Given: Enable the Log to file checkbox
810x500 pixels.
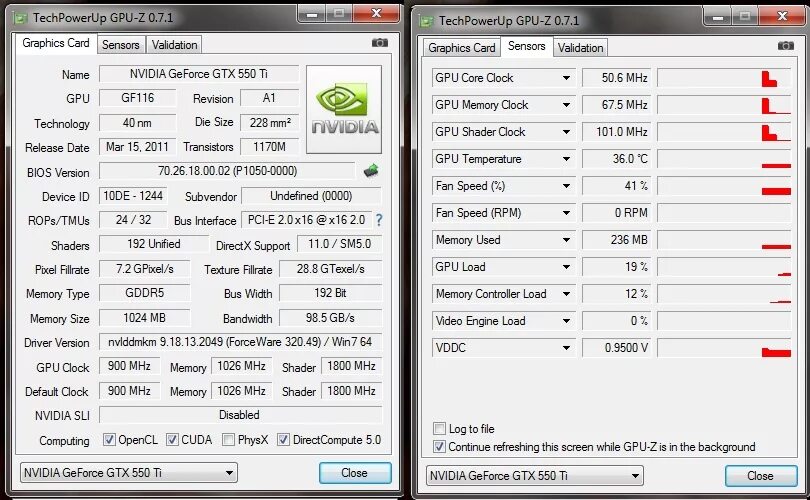Looking at the screenshot, I should [x=439, y=428].
